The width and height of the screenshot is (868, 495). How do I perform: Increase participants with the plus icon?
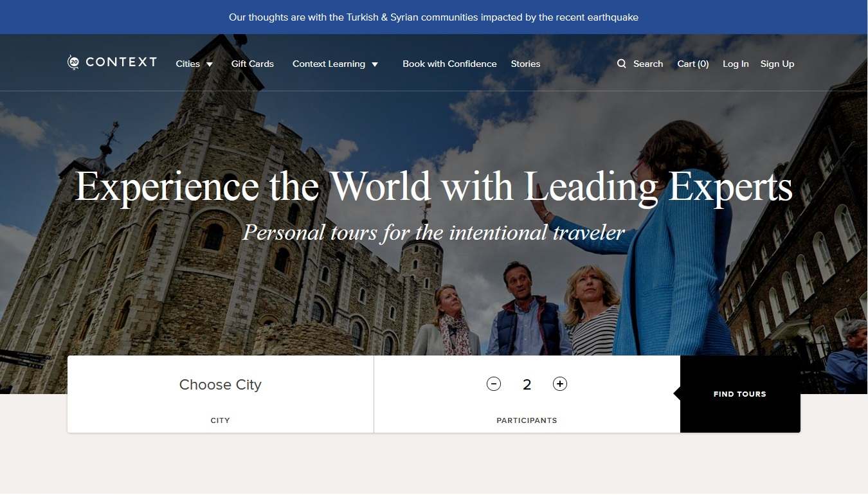560,384
